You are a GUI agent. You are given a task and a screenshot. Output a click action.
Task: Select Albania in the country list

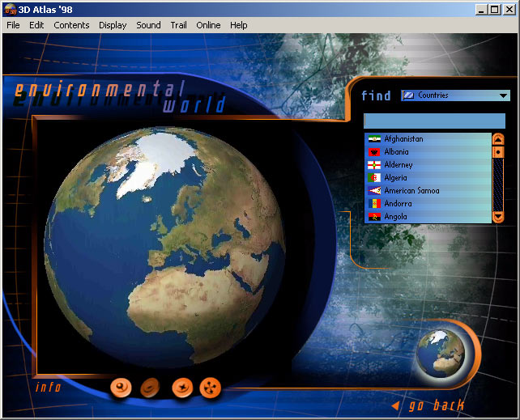click(x=428, y=152)
